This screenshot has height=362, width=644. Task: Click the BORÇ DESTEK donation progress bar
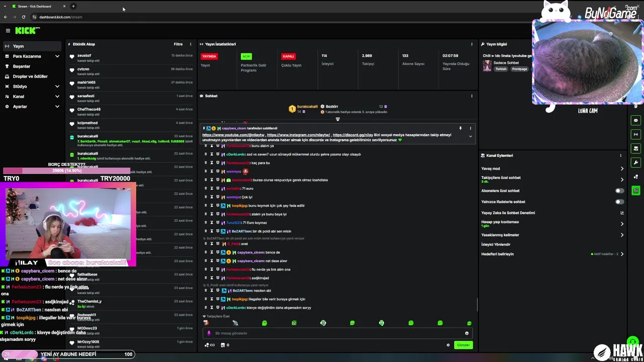pos(67,171)
